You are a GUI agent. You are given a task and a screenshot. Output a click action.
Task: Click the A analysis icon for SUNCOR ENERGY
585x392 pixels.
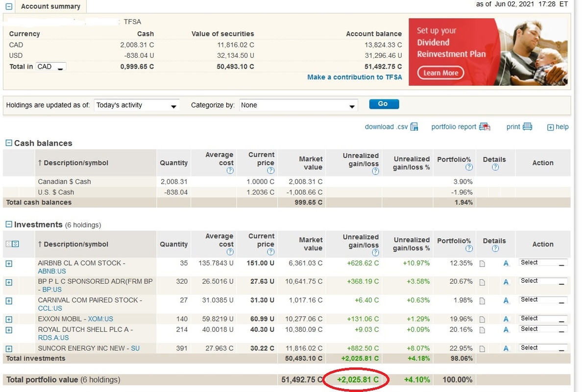click(x=506, y=349)
